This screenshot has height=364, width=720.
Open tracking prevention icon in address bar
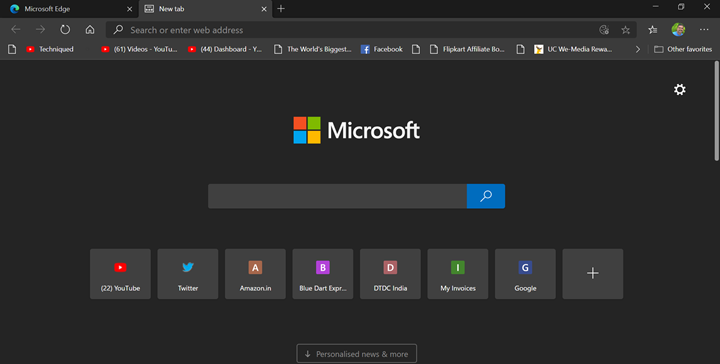pos(604,30)
